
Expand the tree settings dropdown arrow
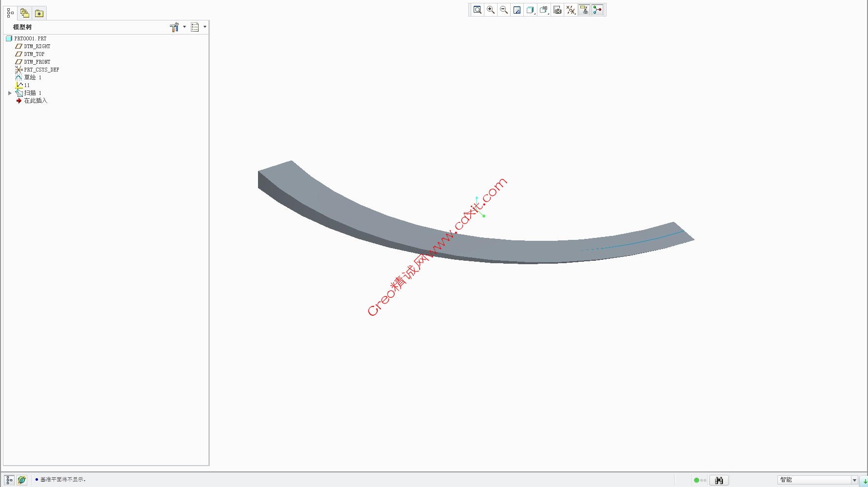pos(185,27)
